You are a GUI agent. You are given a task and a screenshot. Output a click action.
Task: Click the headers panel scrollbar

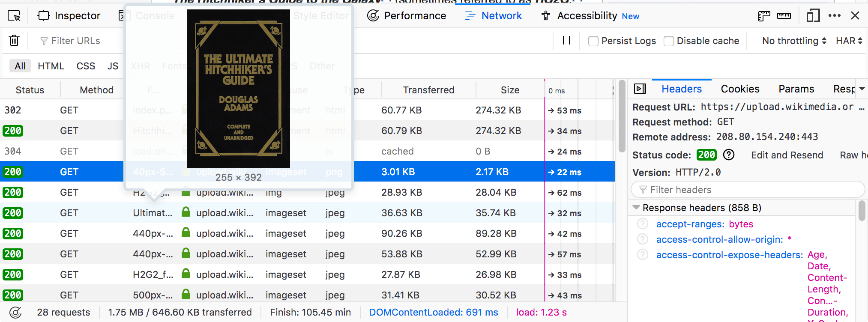(x=862, y=211)
